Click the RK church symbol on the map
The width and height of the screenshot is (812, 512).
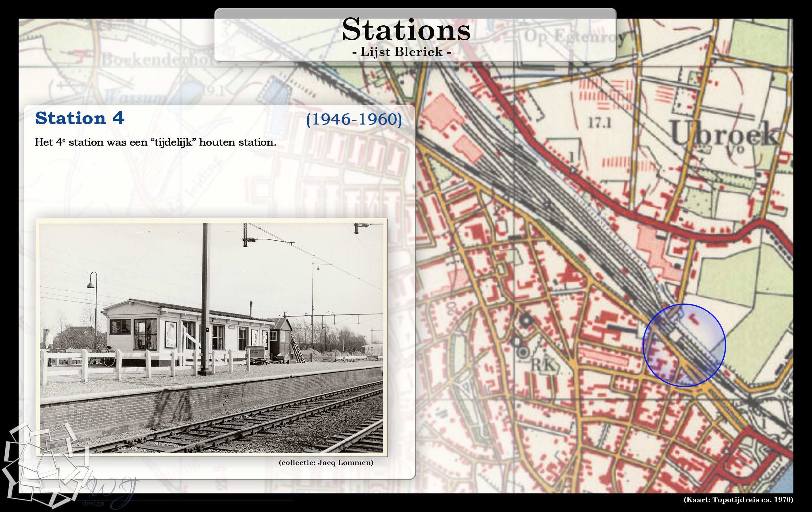[x=544, y=364]
